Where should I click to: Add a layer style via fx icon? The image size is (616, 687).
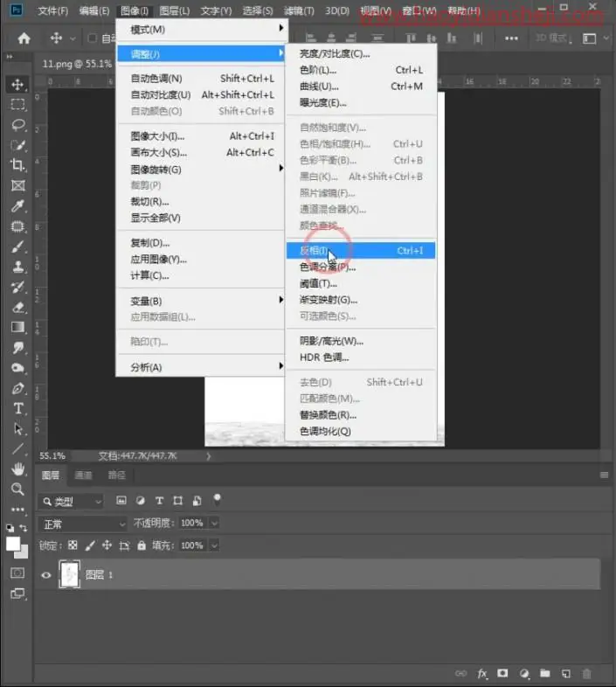tap(482, 673)
